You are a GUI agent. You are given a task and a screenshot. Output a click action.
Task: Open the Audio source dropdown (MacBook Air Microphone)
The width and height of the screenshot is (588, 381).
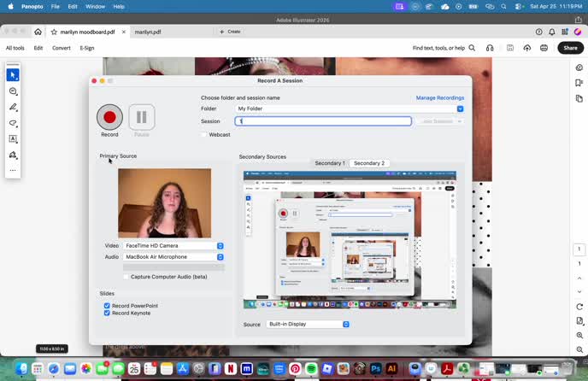click(x=173, y=257)
